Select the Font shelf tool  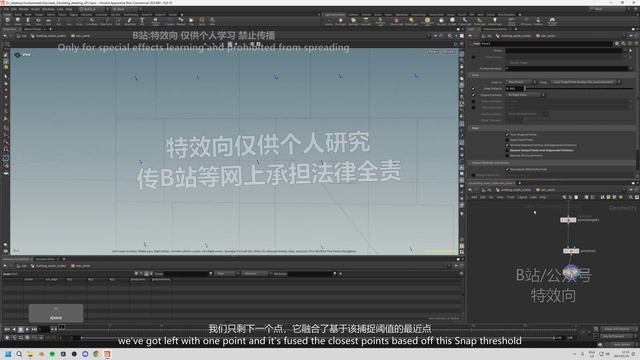(142, 21)
